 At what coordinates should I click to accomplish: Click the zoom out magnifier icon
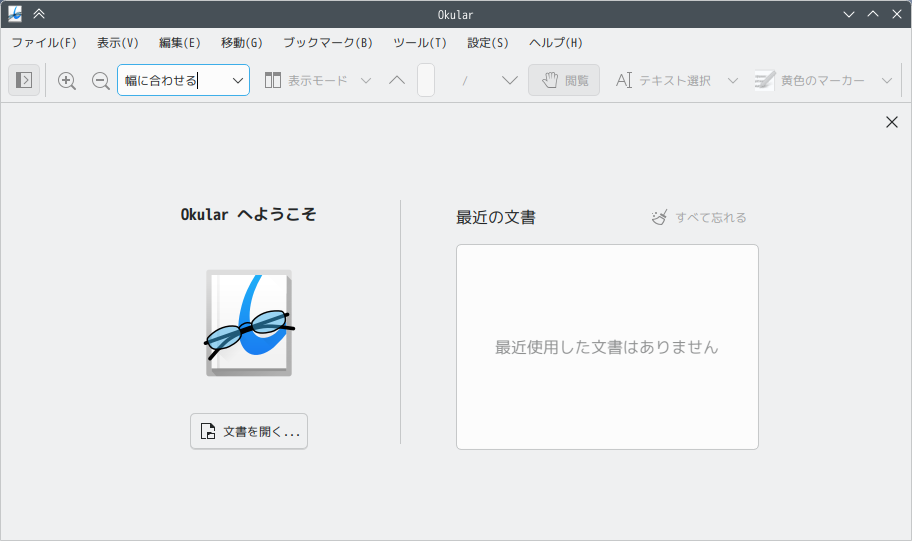[101, 80]
